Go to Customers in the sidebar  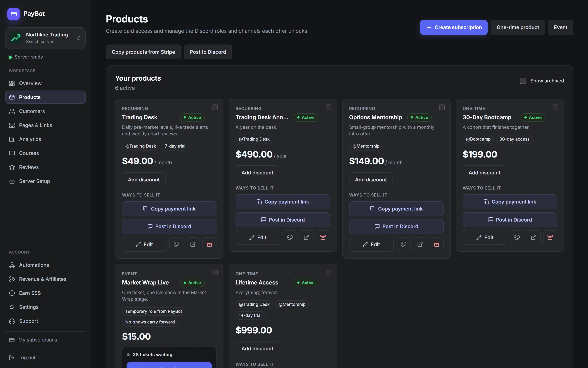point(45,111)
